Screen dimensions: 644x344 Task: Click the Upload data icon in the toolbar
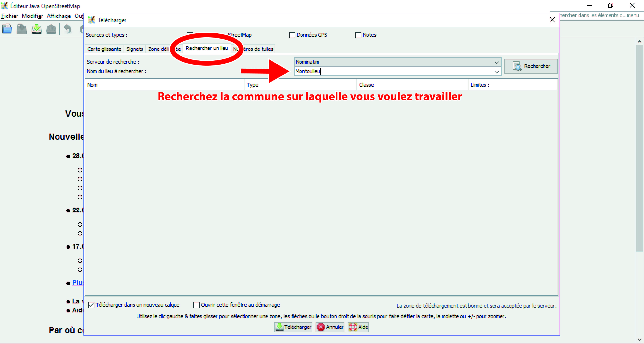tap(51, 29)
